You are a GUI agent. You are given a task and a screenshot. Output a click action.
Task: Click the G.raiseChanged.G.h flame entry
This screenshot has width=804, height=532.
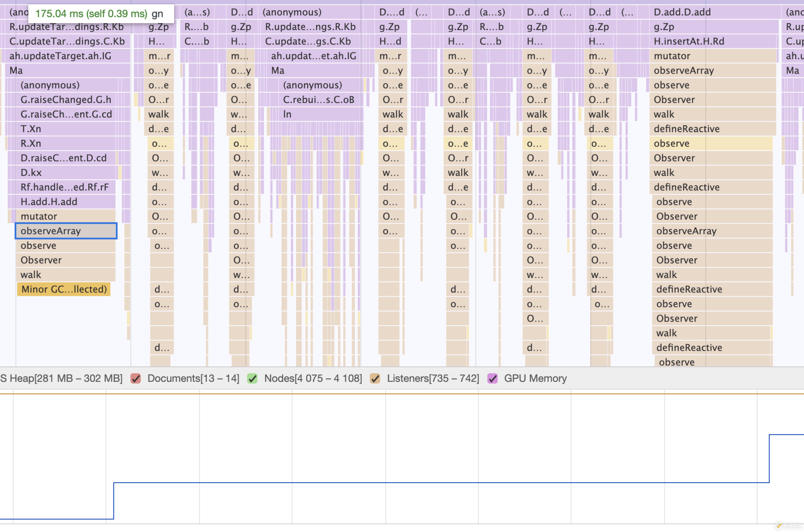(x=66, y=100)
